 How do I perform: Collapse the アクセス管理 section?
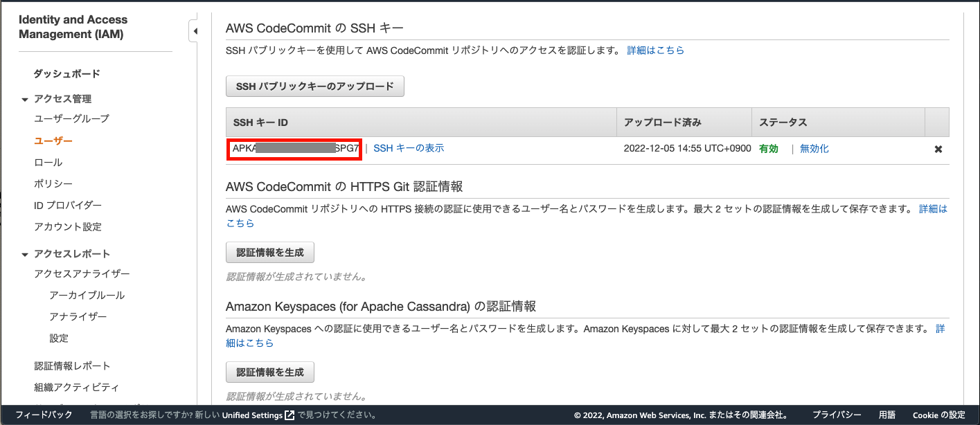click(x=26, y=99)
